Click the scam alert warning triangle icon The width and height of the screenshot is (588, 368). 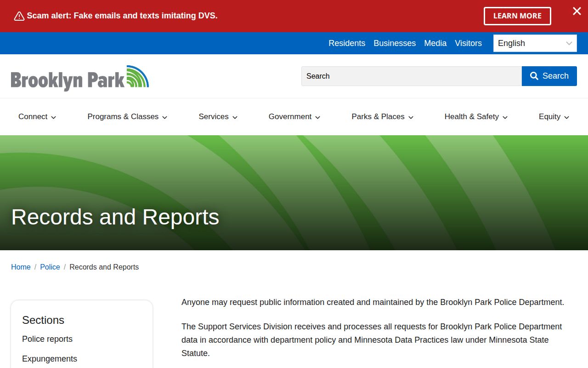click(19, 16)
